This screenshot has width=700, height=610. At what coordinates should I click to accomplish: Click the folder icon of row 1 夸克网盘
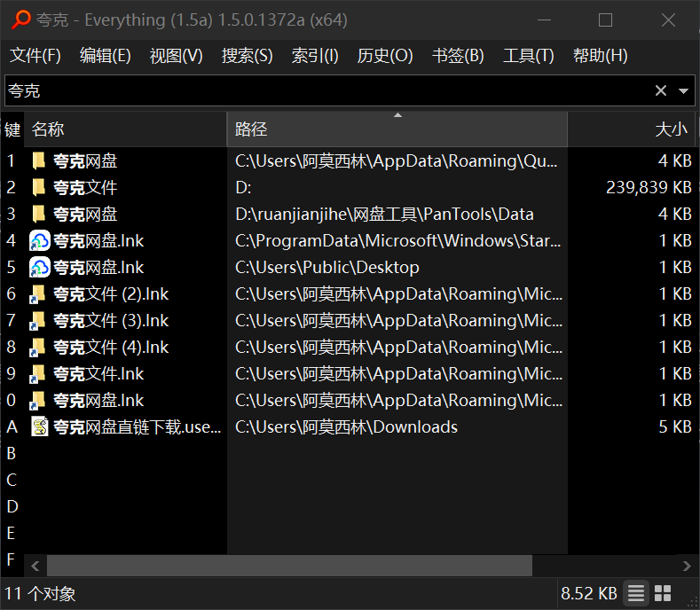click(x=39, y=160)
